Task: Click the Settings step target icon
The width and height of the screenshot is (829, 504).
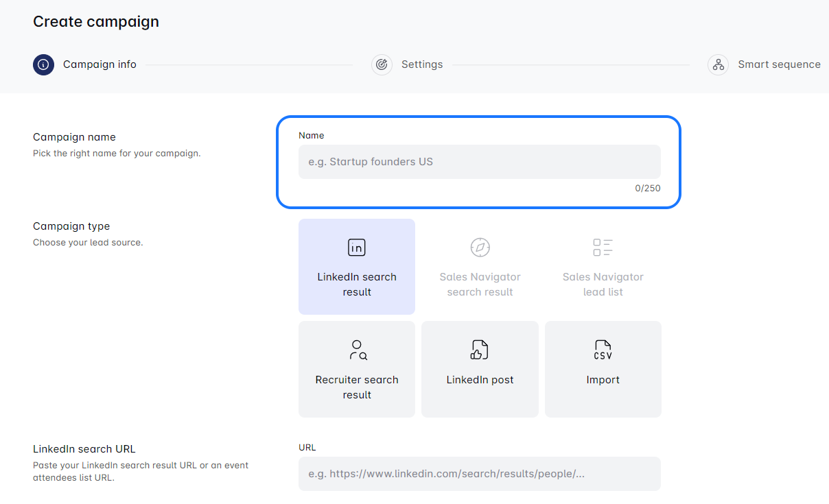Action: pos(382,64)
